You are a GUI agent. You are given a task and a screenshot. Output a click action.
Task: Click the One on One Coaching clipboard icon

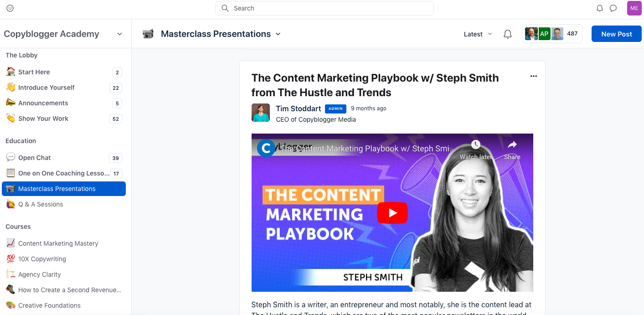click(10, 173)
